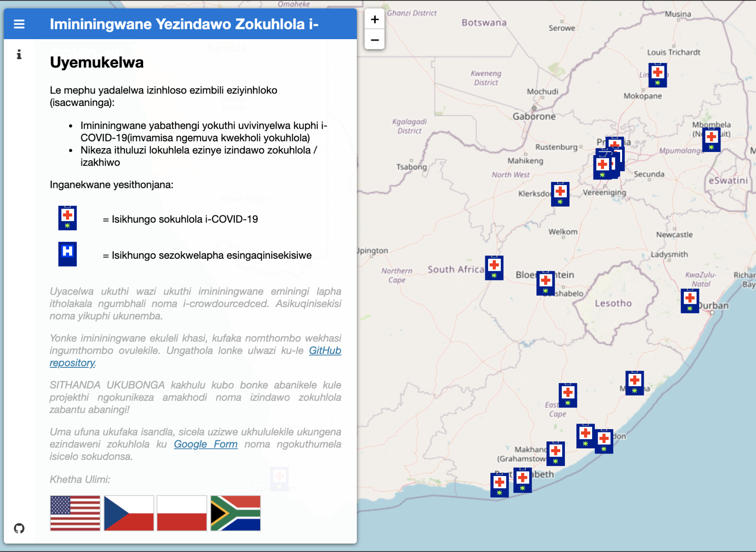The height and width of the screenshot is (552, 756).
Task: Click the Uyemukelwa heading
Action: click(97, 62)
